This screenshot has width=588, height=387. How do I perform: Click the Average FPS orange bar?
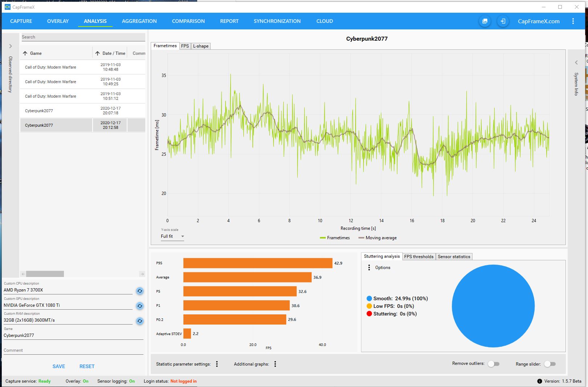click(247, 277)
